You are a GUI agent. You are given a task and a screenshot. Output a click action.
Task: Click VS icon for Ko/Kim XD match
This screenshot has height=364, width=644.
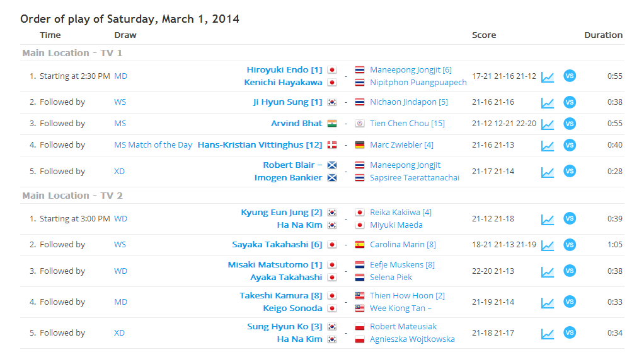coord(569,333)
